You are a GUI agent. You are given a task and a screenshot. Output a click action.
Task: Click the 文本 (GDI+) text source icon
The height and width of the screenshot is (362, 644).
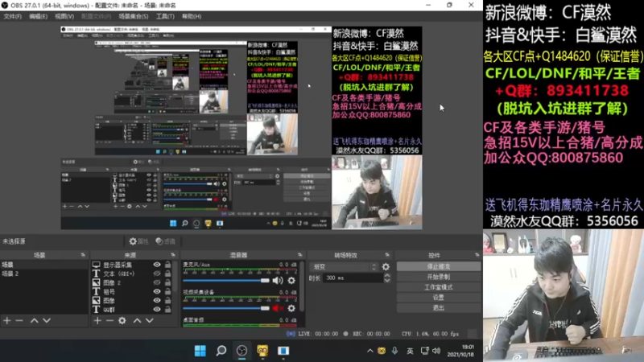point(96,274)
